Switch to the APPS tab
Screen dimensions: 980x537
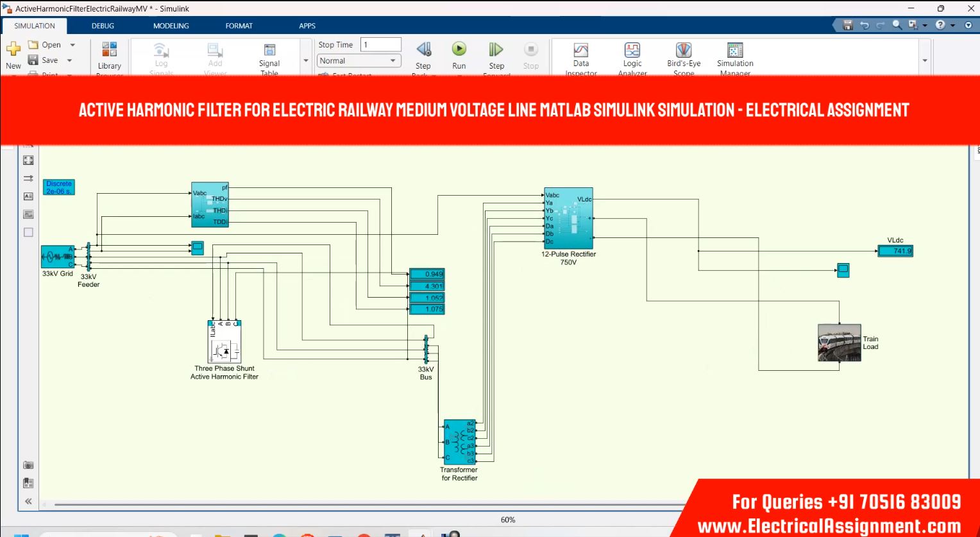307,26
